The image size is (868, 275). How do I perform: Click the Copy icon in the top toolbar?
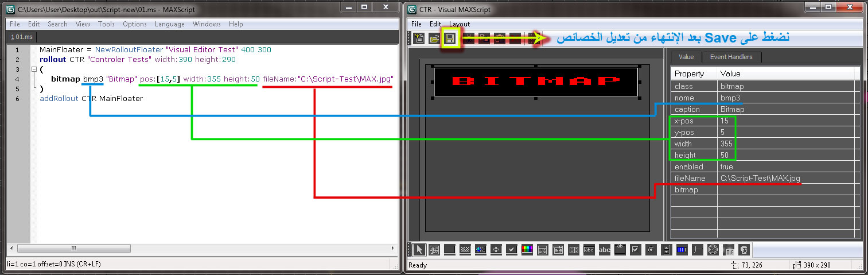(484, 38)
